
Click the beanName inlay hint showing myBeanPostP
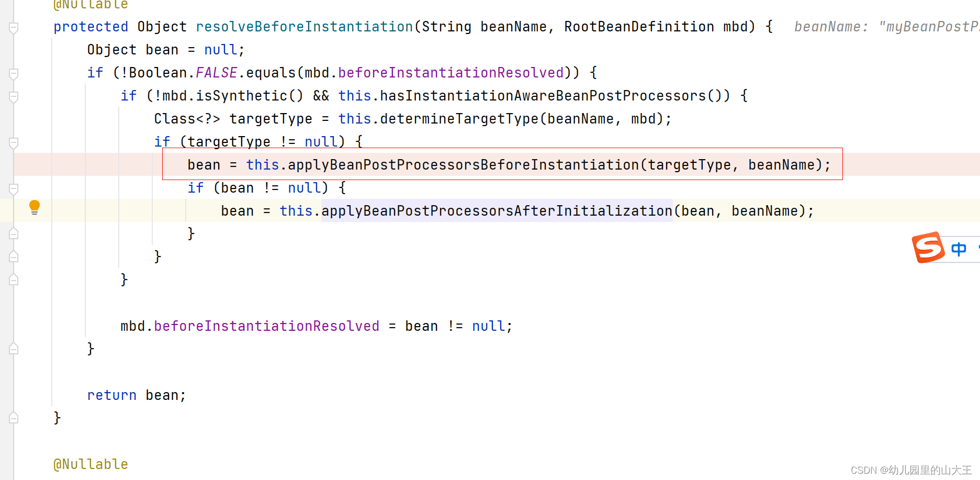[x=884, y=26]
